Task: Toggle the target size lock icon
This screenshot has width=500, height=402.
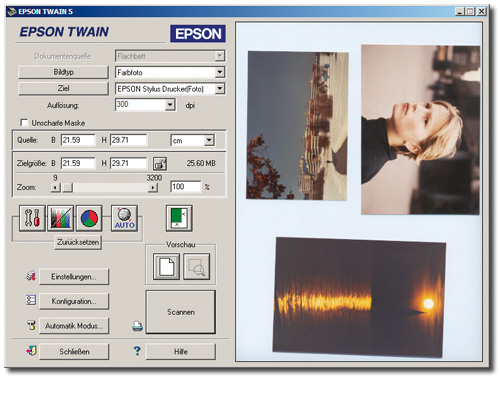Action: pyautogui.click(x=160, y=164)
